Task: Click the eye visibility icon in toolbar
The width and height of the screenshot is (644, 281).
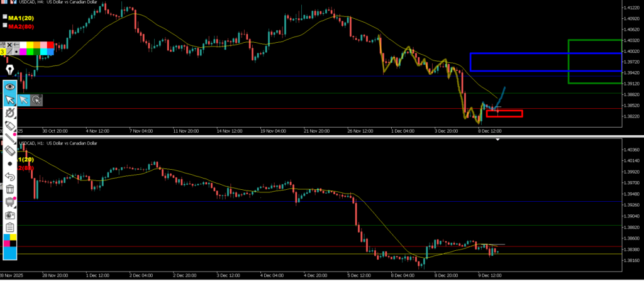Action: [10, 86]
